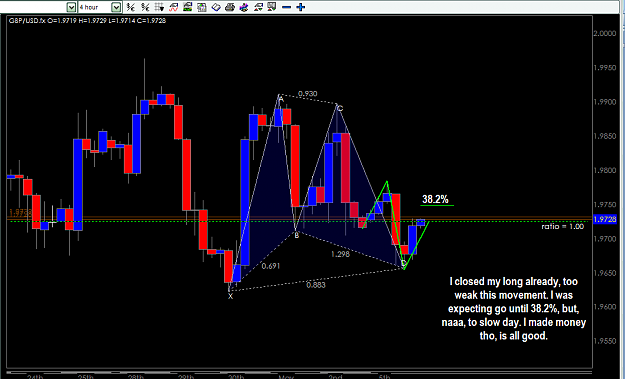Image resolution: width=625 pixels, height=379 pixels.
Task: Select pattern point B marker
Action: point(297,236)
